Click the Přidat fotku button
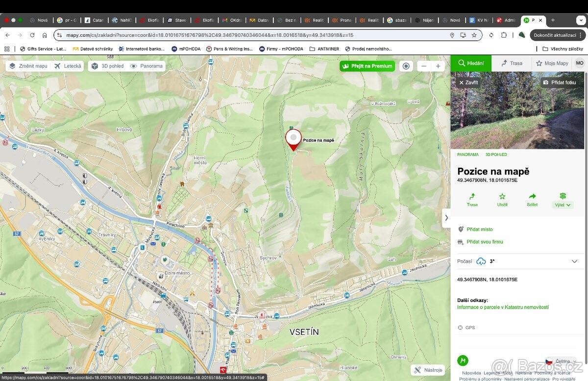Image resolution: width=588 pixels, height=381 pixels. coord(560,82)
